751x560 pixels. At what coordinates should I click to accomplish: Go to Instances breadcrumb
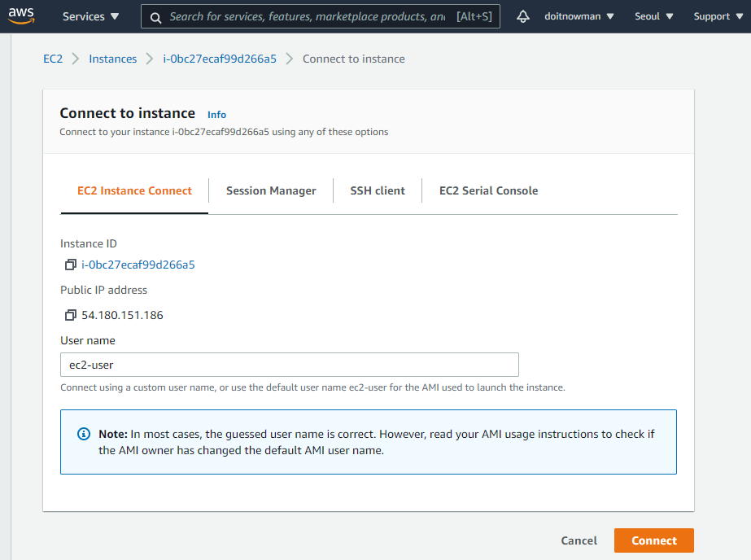coord(112,59)
